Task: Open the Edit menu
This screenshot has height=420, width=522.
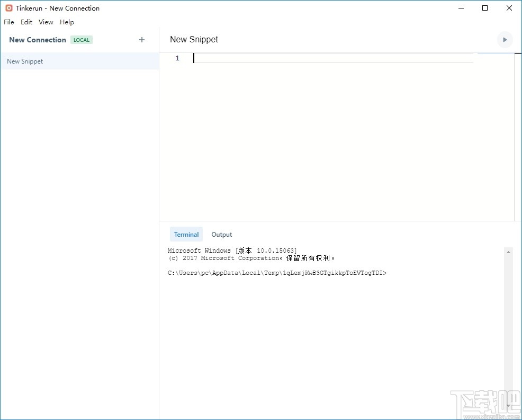Action: 26,22
